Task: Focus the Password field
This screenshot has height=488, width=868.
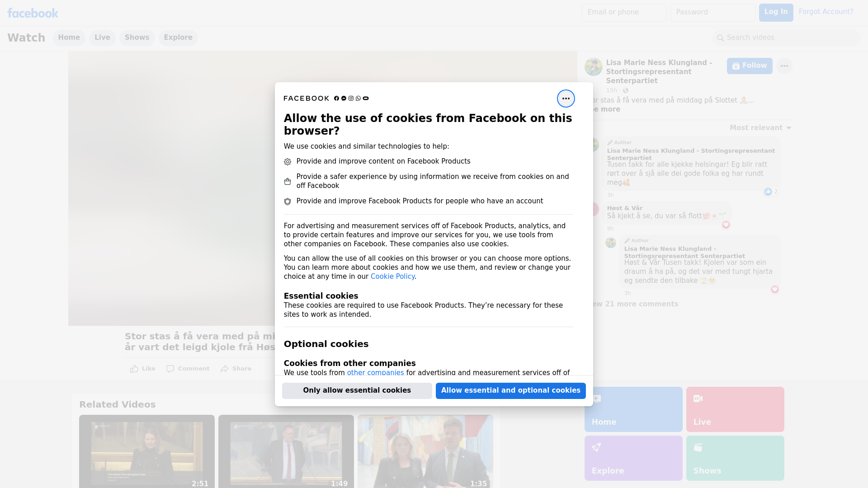Action: click(712, 13)
